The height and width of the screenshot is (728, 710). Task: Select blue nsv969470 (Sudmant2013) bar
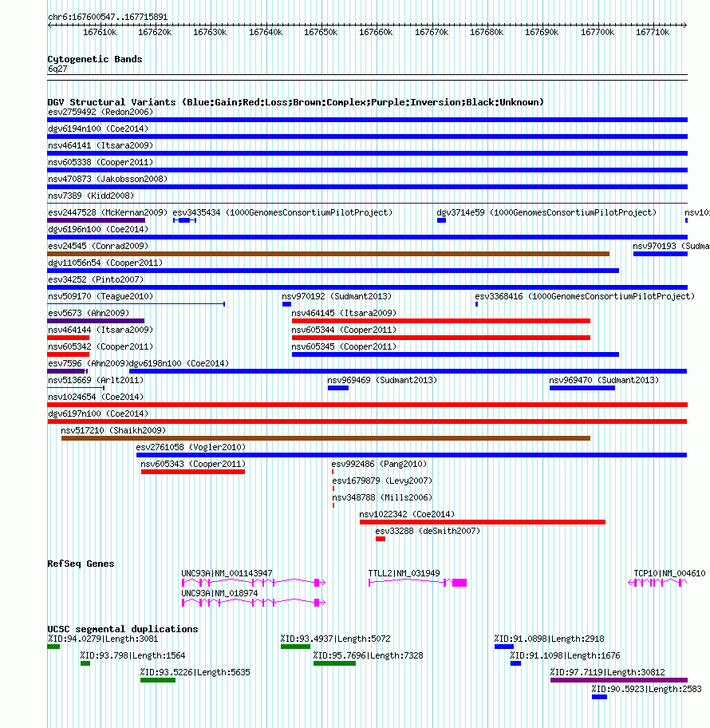coord(582,388)
